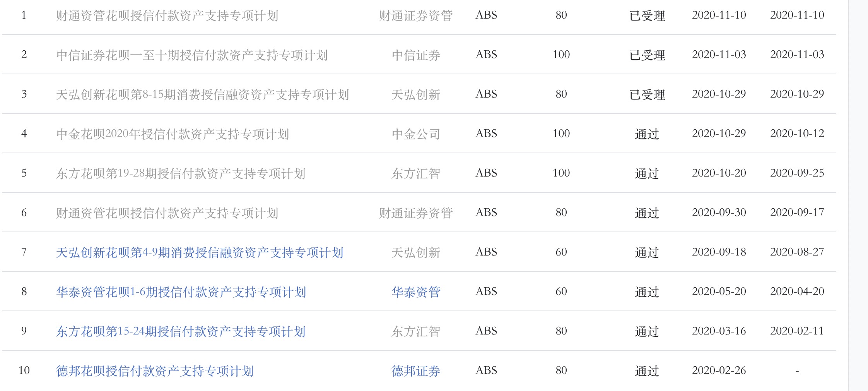Click the 德邦证券 manager link
The image size is (868, 391).
pos(416,371)
